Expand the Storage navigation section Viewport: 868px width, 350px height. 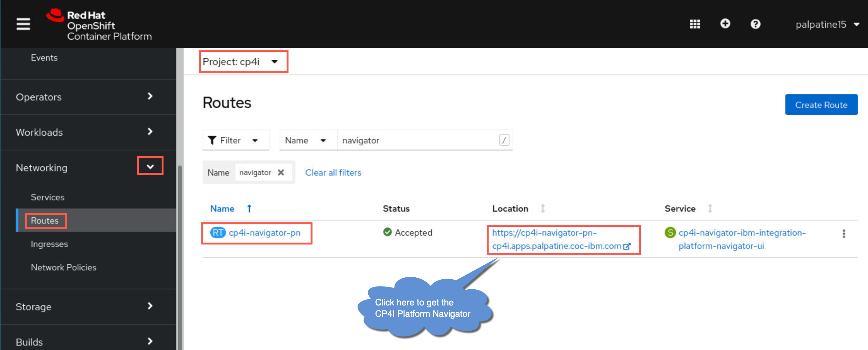(88, 307)
